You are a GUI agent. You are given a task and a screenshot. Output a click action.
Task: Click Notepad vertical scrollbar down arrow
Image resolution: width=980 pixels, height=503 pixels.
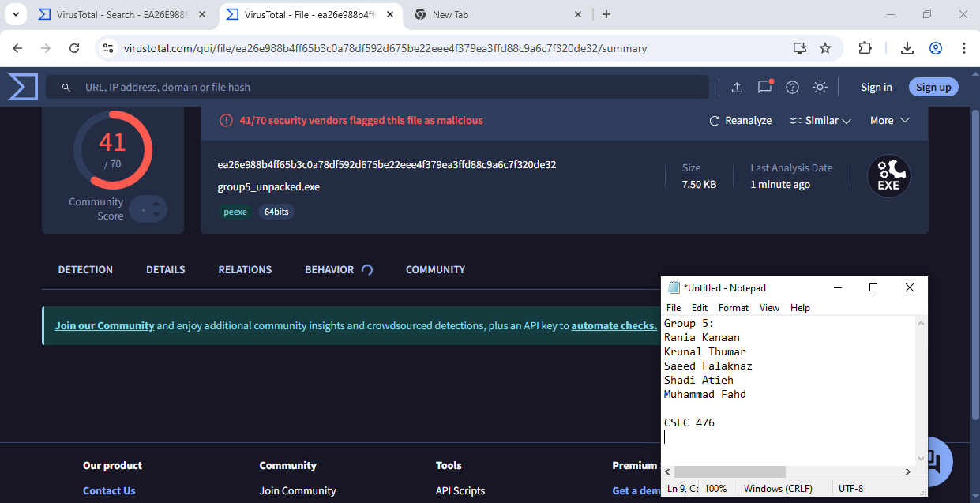tap(921, 458)
